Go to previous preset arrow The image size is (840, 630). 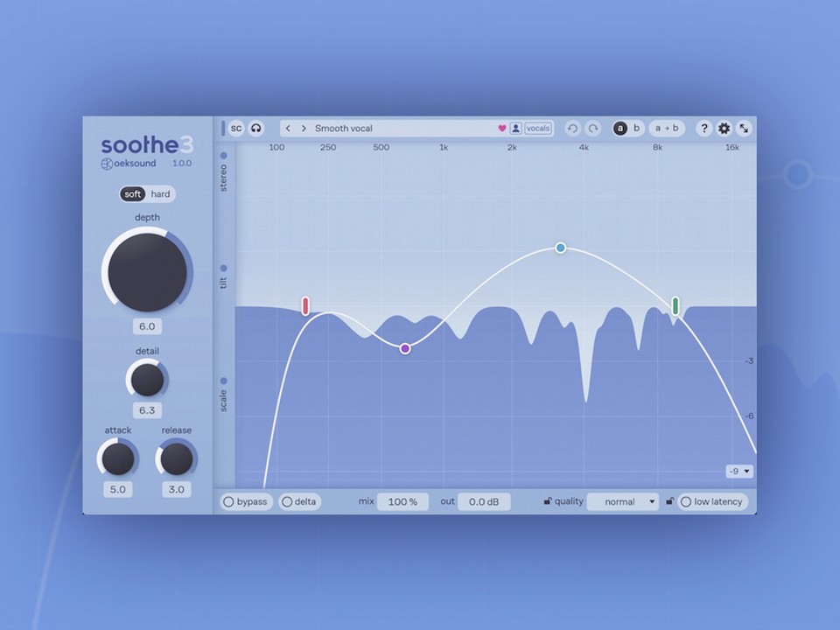pyautogui.click(x=288, y=129)
